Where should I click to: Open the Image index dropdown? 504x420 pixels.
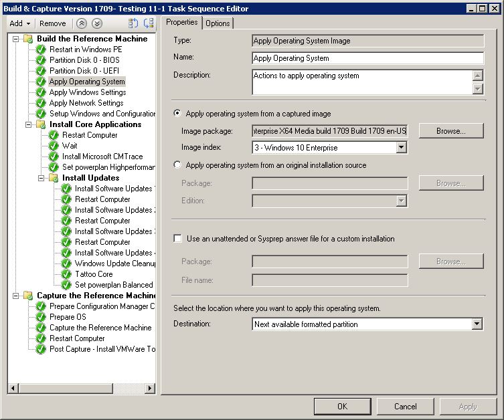(x=401, y=147)
